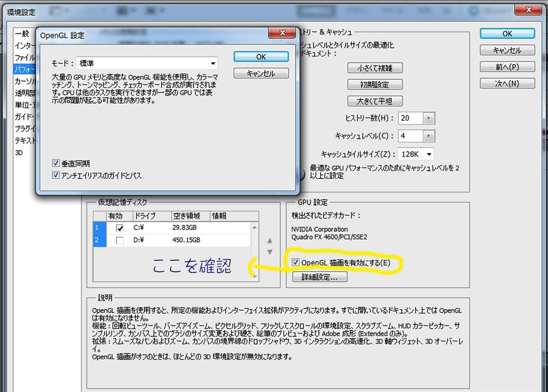Go to next page with 次へ(N)

pyautogui.click(x=507, y=83)
